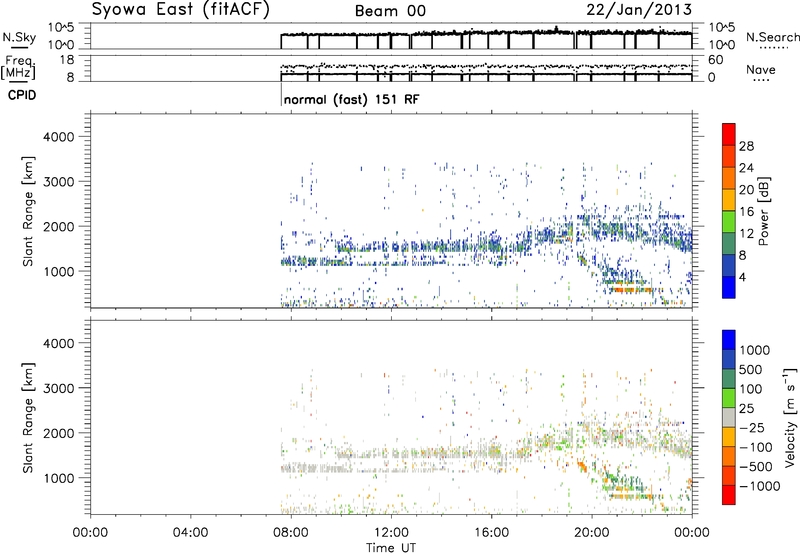Click the 'N.Search' legend label
800x554 pixels.
772,37
